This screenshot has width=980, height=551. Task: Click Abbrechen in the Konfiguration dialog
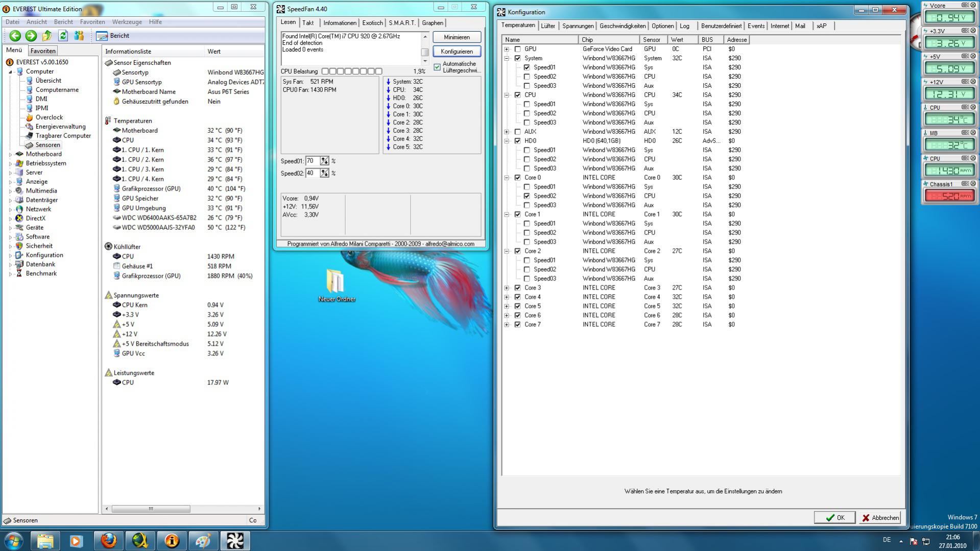click(x=880, y=518)
